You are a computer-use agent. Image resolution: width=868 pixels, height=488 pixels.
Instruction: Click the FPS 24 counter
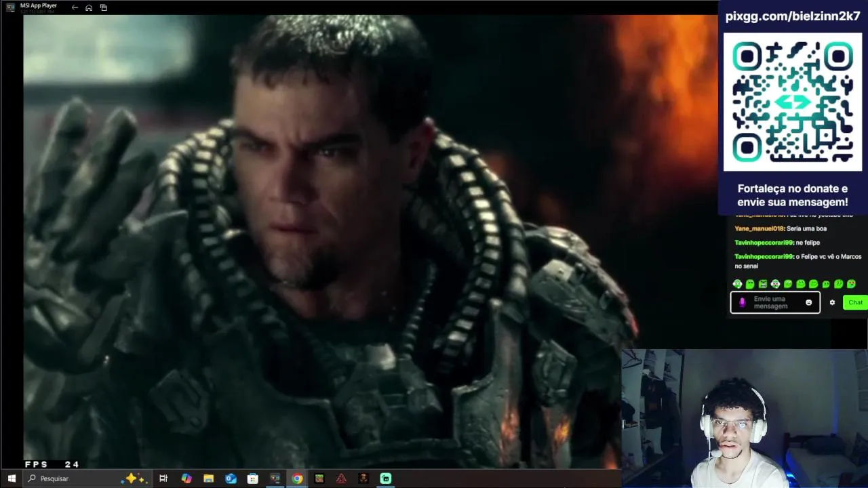click(52, 464)
